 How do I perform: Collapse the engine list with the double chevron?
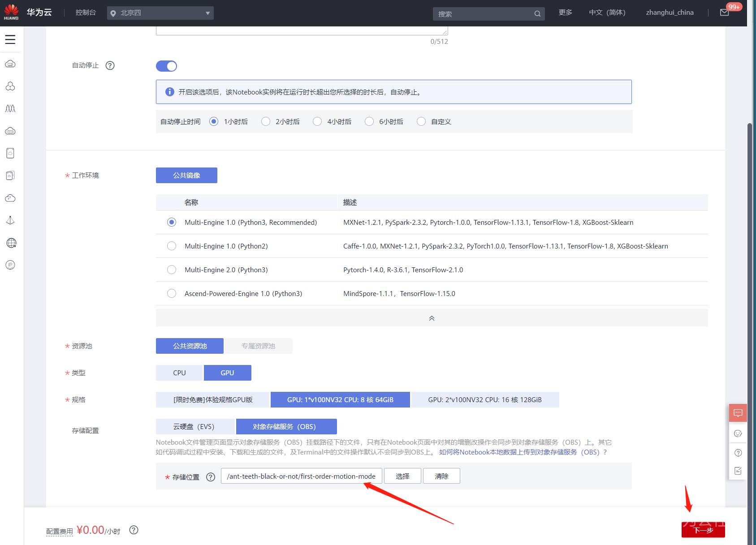[x=432, y=318]
